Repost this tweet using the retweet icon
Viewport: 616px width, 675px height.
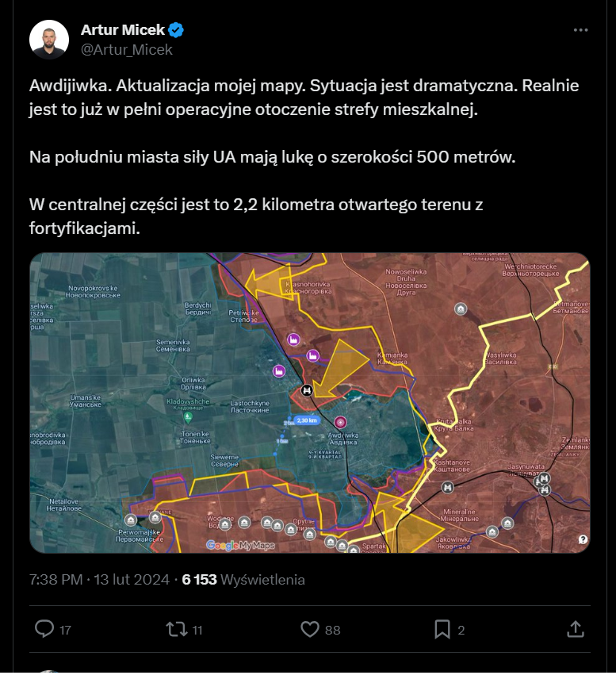[174, 629]
